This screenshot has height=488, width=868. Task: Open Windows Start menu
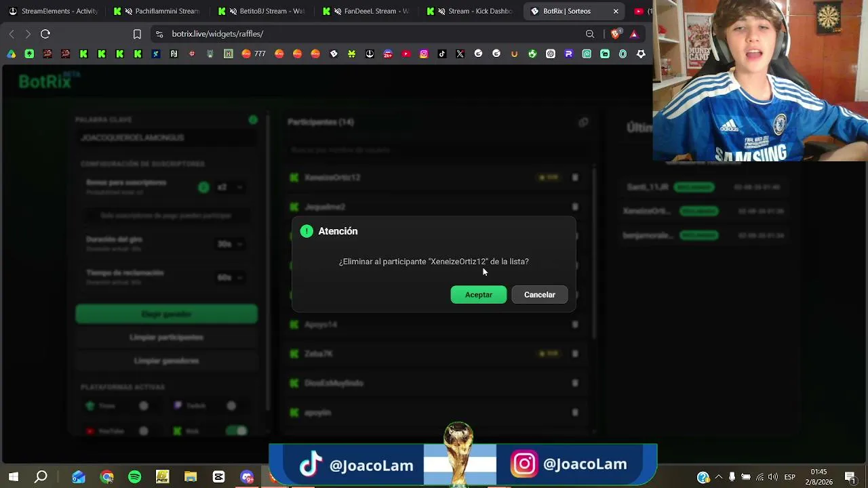click(x=14, y=477)
